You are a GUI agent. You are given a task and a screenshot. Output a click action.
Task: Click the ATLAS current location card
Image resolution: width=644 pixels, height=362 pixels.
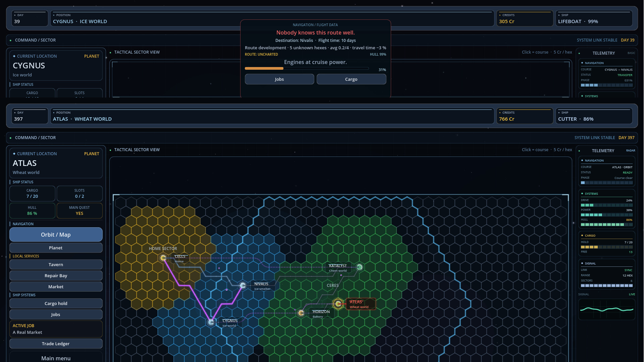click(56, 163)
